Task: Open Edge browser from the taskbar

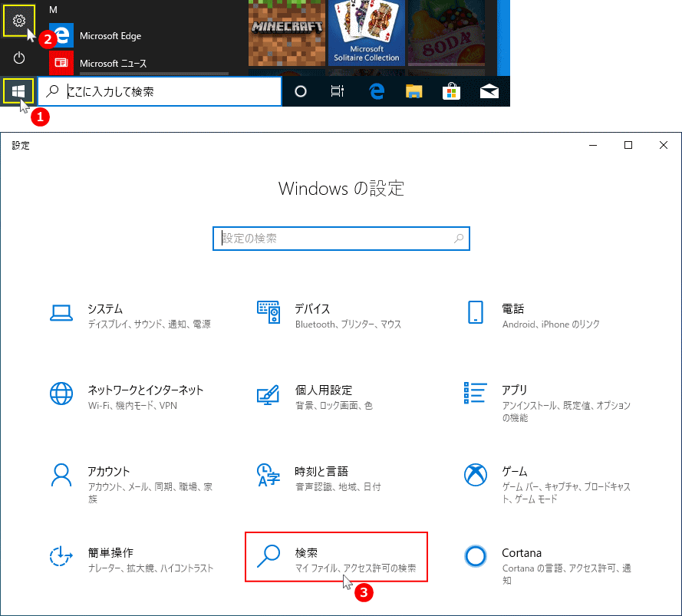Action: [x=377, y=91]
